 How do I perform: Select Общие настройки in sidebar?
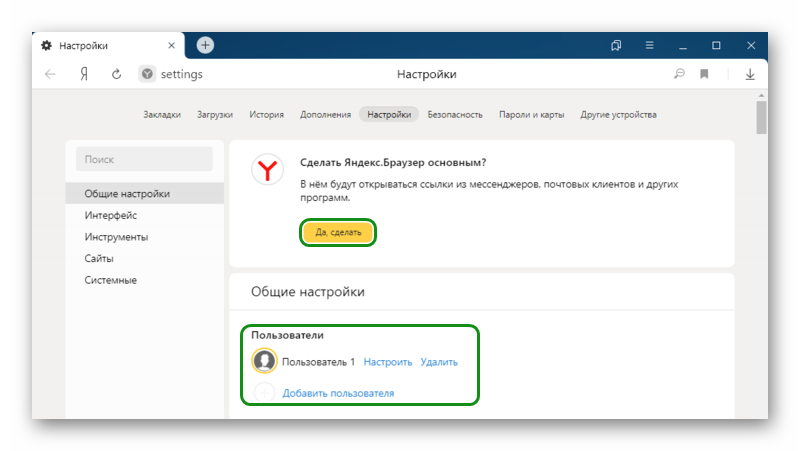144,193
